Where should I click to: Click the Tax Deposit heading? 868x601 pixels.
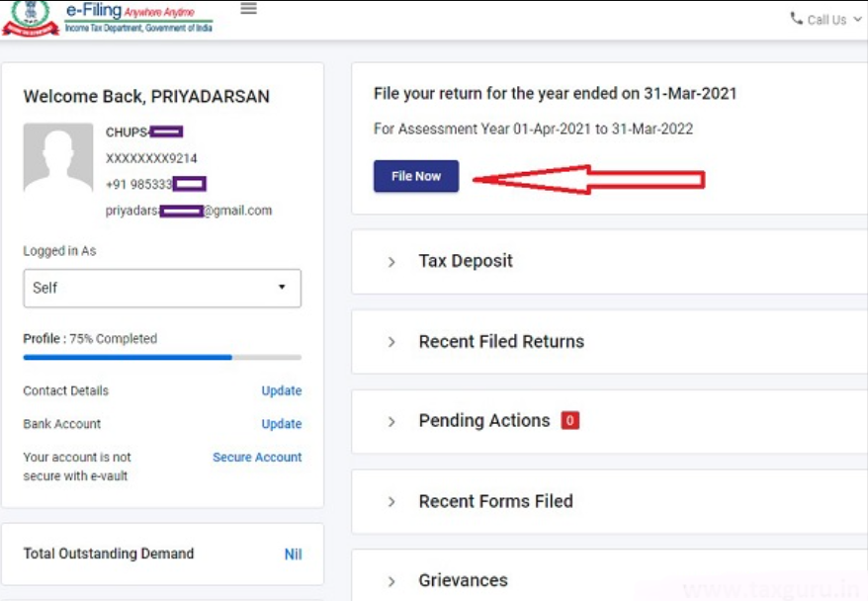pyautogui.click(x=466, y=261)
